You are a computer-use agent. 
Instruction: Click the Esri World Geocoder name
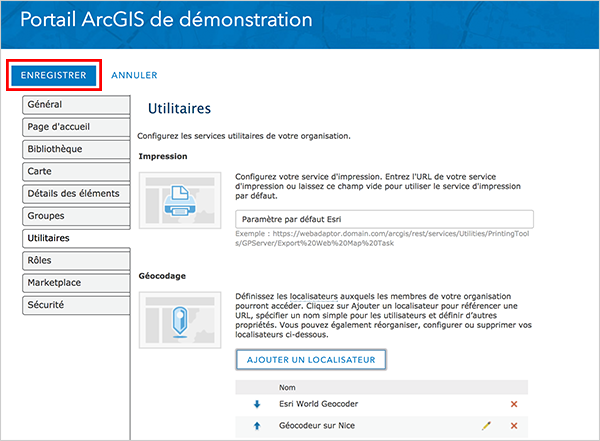[x=318, y=404]
